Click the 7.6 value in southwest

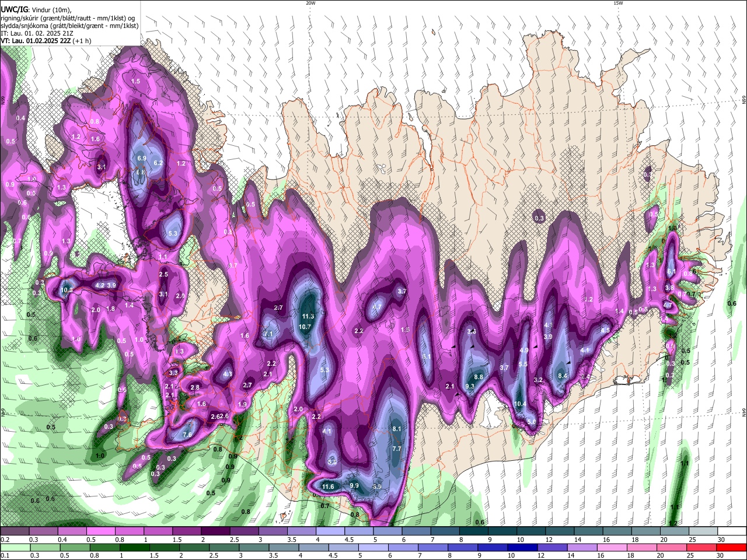[x=187, y=435]
